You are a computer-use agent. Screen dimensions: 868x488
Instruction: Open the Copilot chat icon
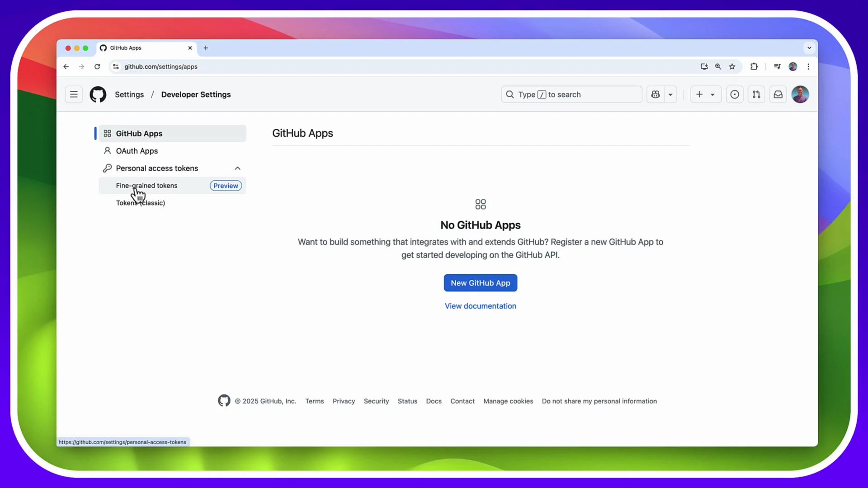(656, 94)
